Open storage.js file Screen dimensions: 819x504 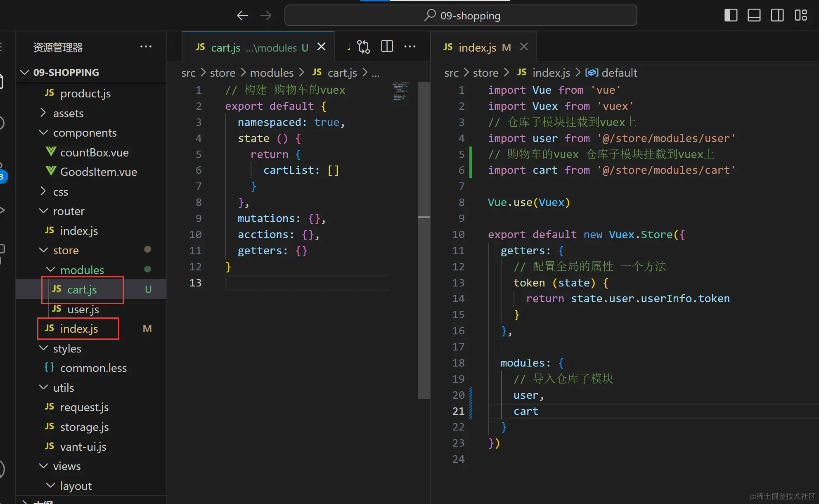click(x=91, y=427)
